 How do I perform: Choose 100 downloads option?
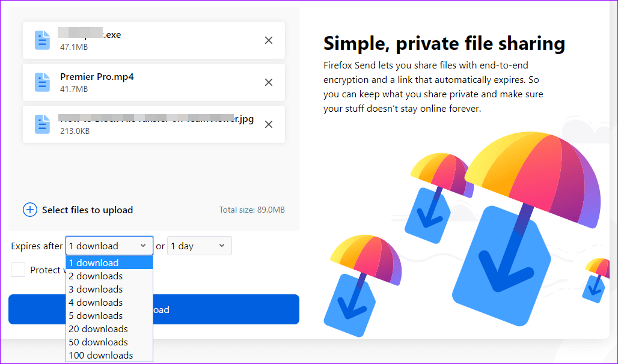click(109, 356)
